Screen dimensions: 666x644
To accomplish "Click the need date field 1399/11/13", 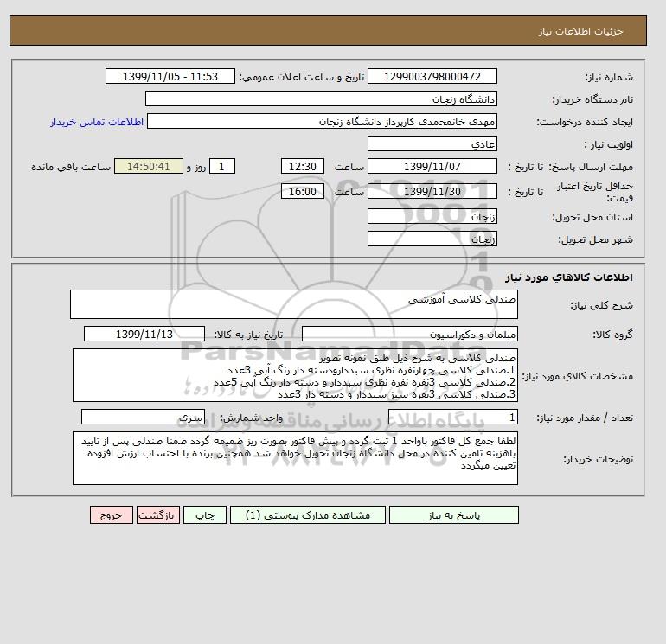I will coord(144,334).
